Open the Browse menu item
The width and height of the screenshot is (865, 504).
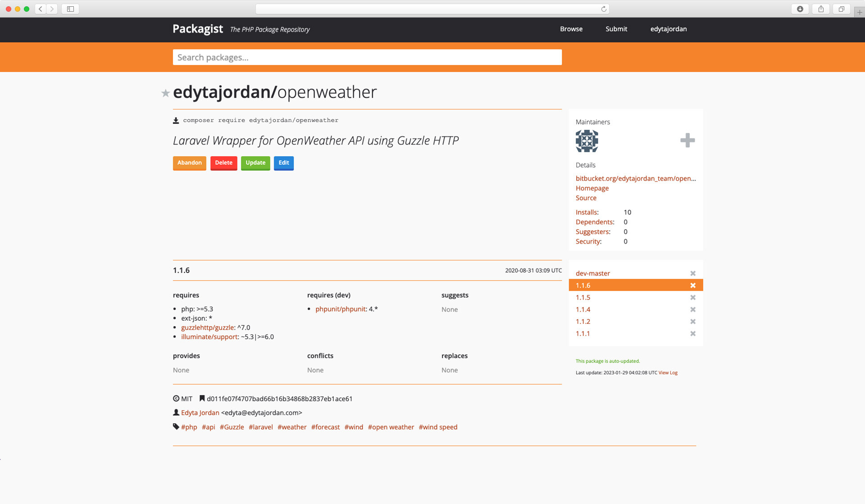click(571, 29)
